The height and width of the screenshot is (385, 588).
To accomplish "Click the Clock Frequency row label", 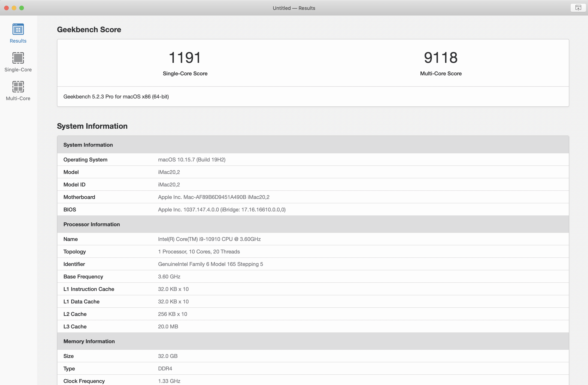I will pyautogui.click(x=84, y=381).
